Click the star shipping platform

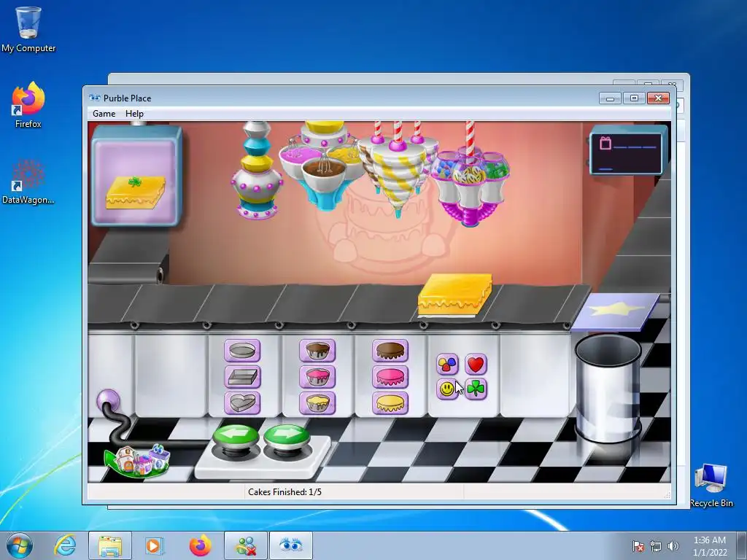[615, 311]
